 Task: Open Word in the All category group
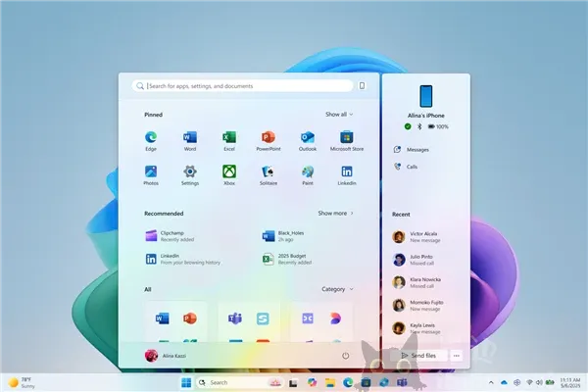tap(162, 318)
